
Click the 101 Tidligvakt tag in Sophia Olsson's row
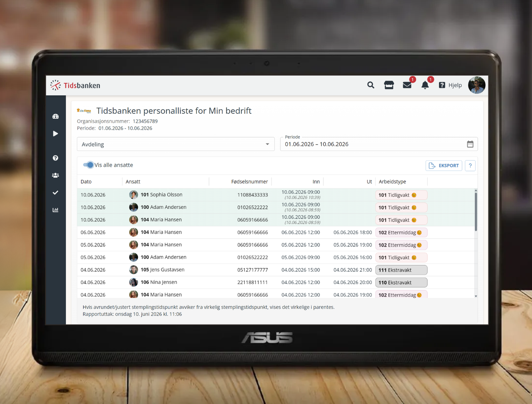point(401,195)
